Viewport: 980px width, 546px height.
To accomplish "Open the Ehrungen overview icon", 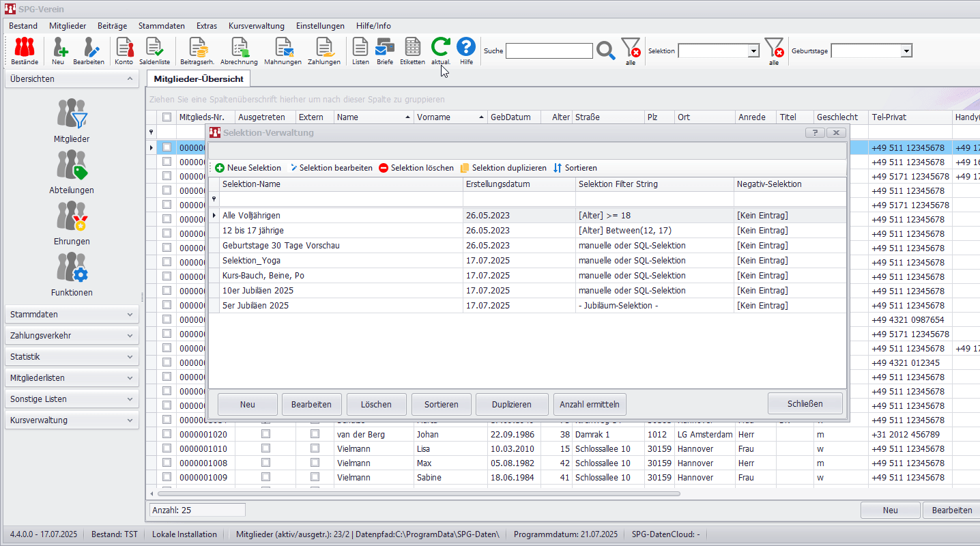I will tap(72, 217).
